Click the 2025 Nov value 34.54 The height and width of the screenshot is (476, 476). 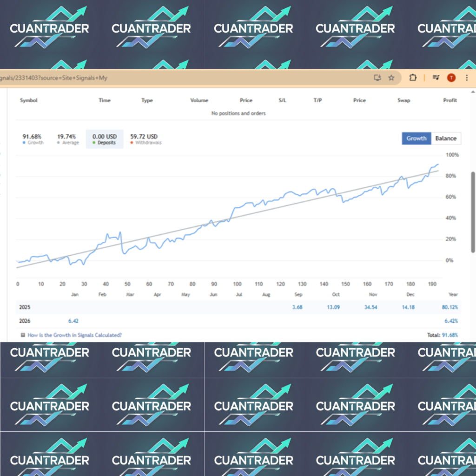click(x=370, y=307)
